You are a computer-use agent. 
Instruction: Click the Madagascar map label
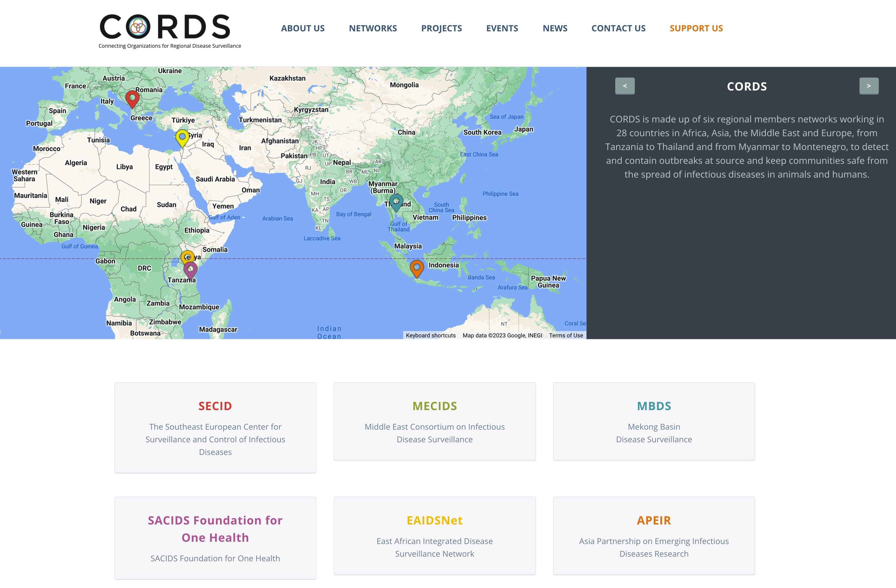click(x=218, y=330)
